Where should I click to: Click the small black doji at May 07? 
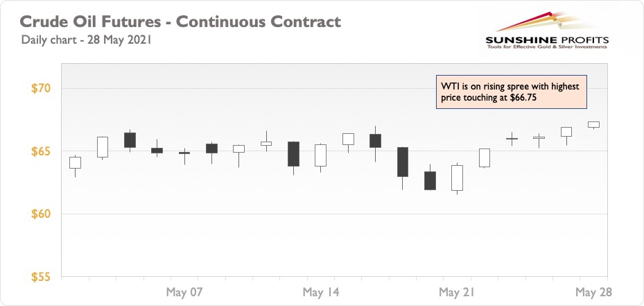point(184,156)
